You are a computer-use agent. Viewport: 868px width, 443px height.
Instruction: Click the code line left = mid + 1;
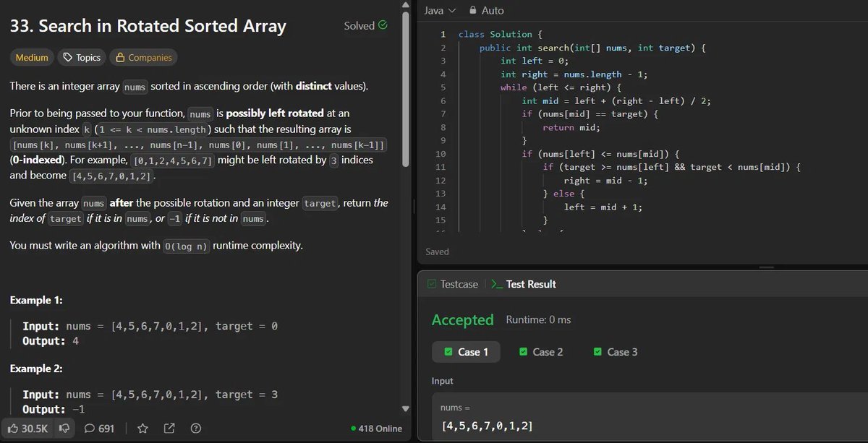pos(603,207)
